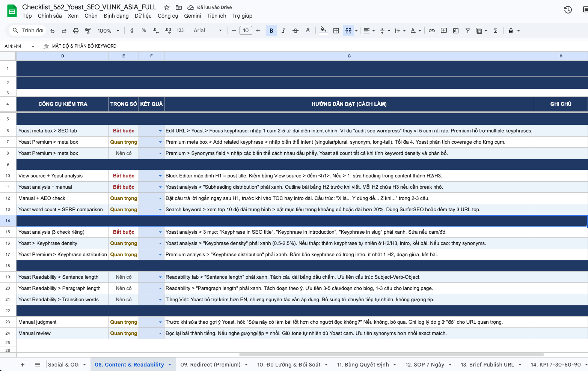
Task: Select the row 14 header
Action: point(8,221)
